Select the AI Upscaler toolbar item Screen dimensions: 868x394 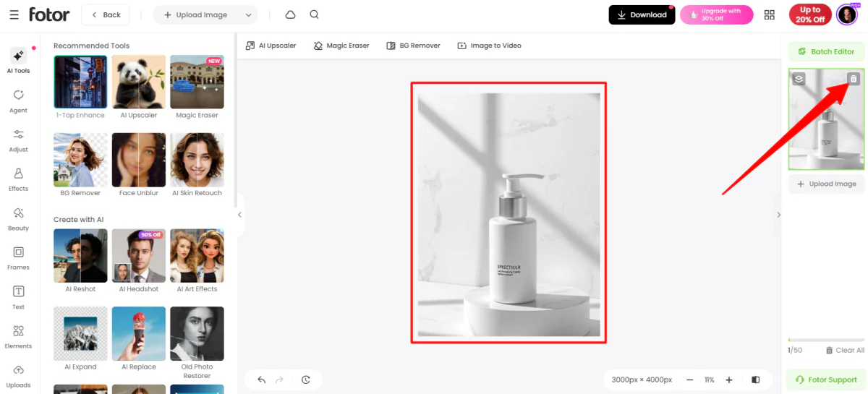271,46
